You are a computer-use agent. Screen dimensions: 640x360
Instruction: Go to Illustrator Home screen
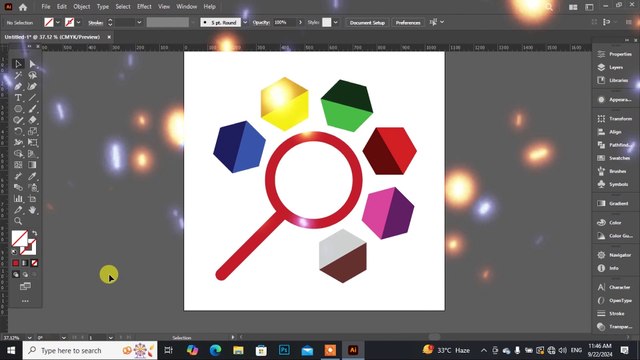coord(23,7)
